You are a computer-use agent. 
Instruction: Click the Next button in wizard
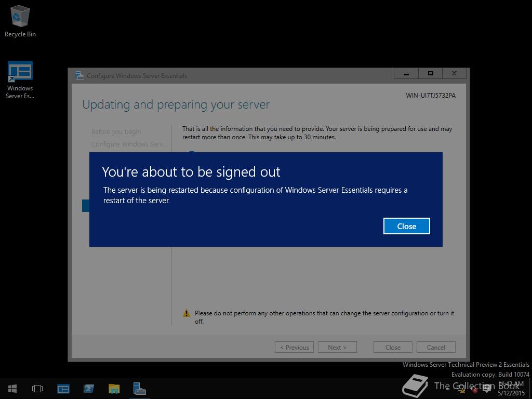(x=337, y=347)
